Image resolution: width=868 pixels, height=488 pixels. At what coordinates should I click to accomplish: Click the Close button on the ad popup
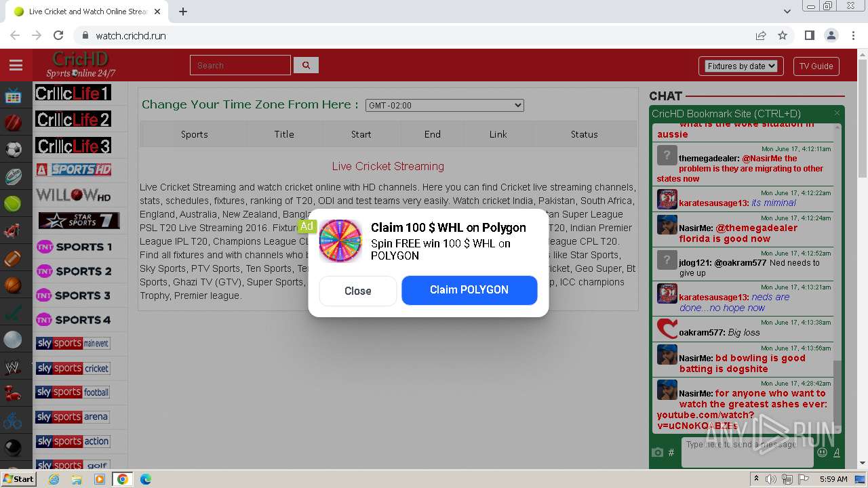pyautogui.click(x=357, y=291)
